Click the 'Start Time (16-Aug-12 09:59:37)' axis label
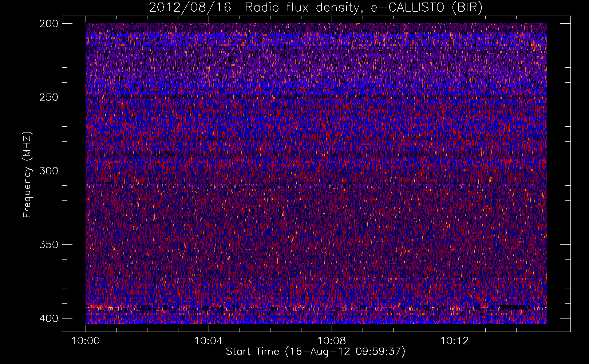The width and height of the screenshot is (589, 364). click(316, 352)
